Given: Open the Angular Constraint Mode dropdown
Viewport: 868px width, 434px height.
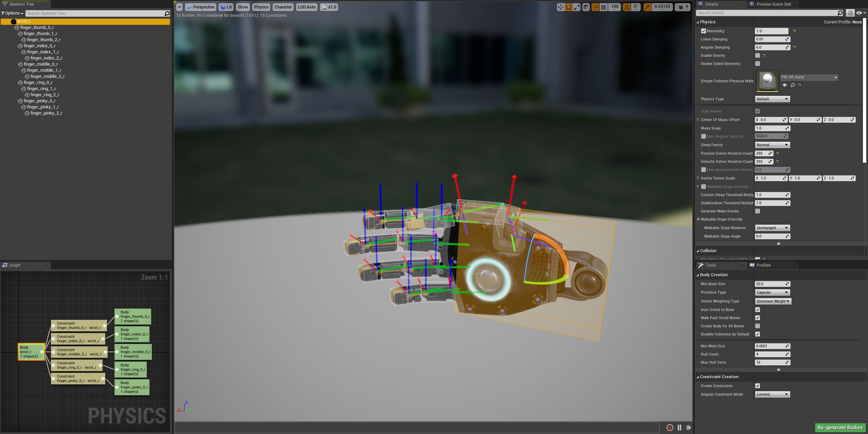Looking at the screenshot, I should click(772, 394).
